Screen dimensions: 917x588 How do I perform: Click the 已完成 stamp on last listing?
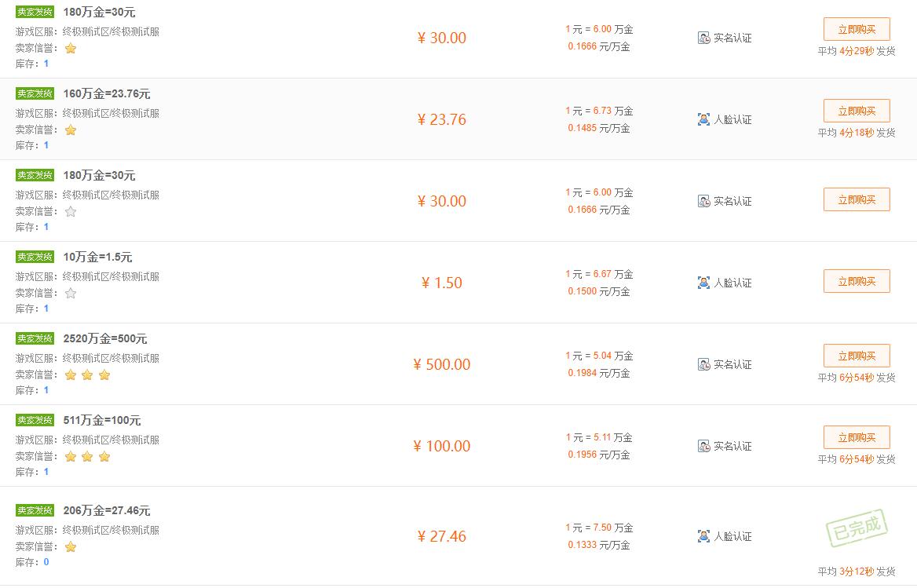coord(855,528)
